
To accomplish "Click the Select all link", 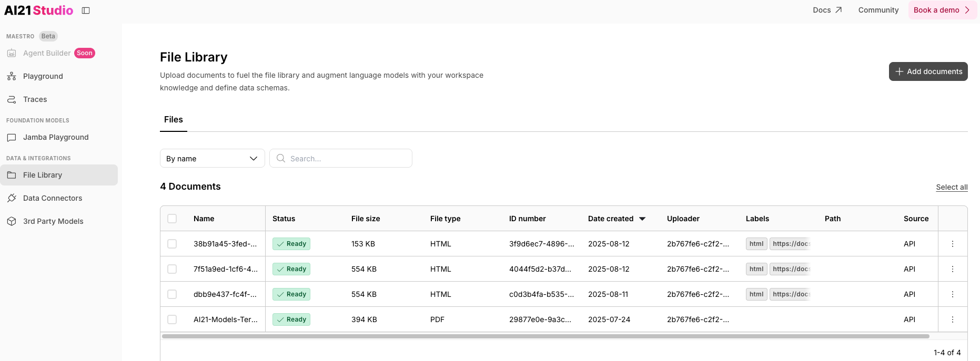I will click(952, 187).
